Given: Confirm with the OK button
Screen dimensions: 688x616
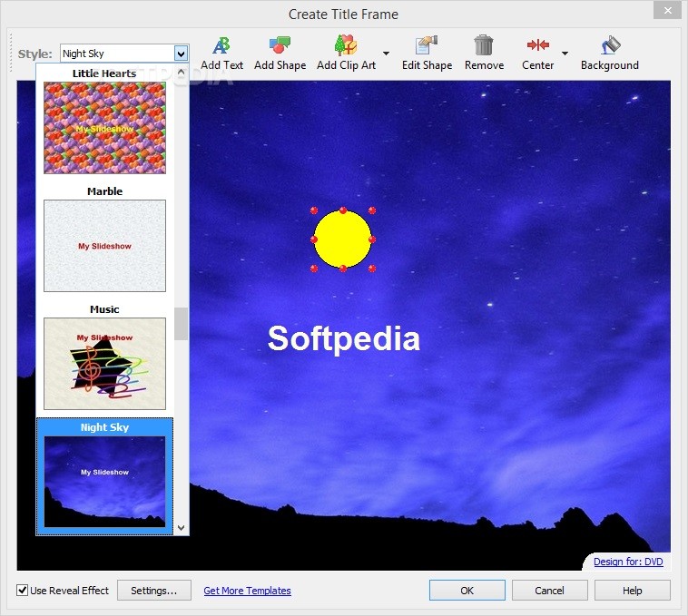Looking at the screenshot, I should point(467,591).
